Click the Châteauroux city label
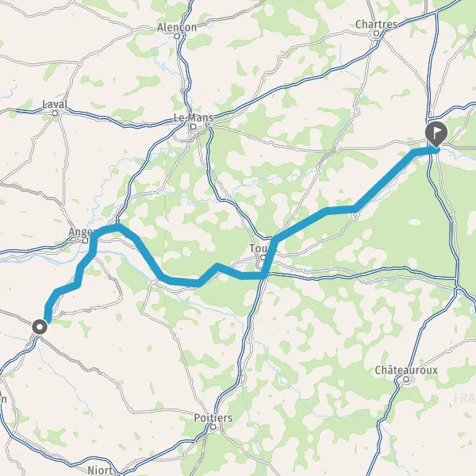The image size is (476, 476). pos(406,370)
